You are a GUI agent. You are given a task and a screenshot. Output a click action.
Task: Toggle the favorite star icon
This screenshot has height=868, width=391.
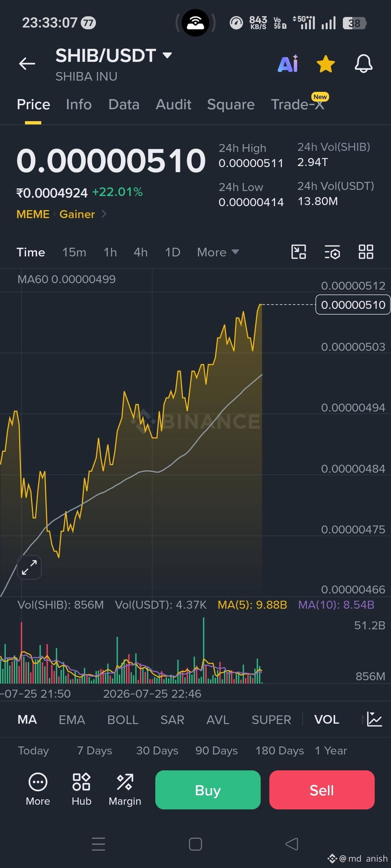point(325,64)
